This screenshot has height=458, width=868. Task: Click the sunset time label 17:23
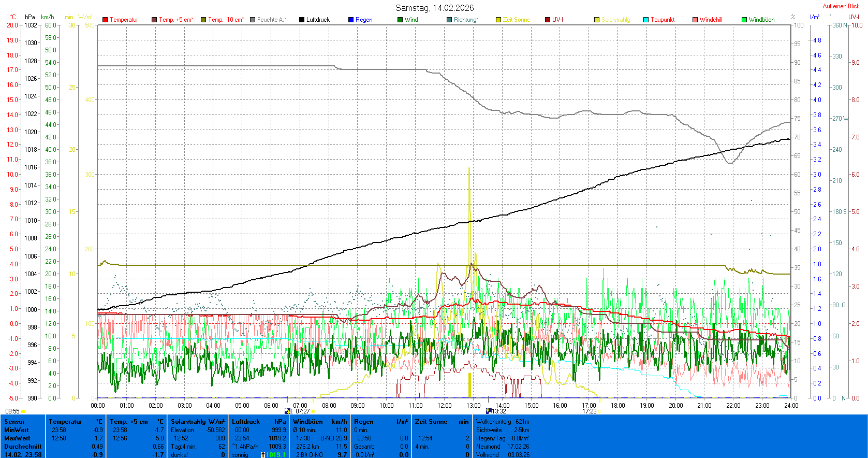589,411
